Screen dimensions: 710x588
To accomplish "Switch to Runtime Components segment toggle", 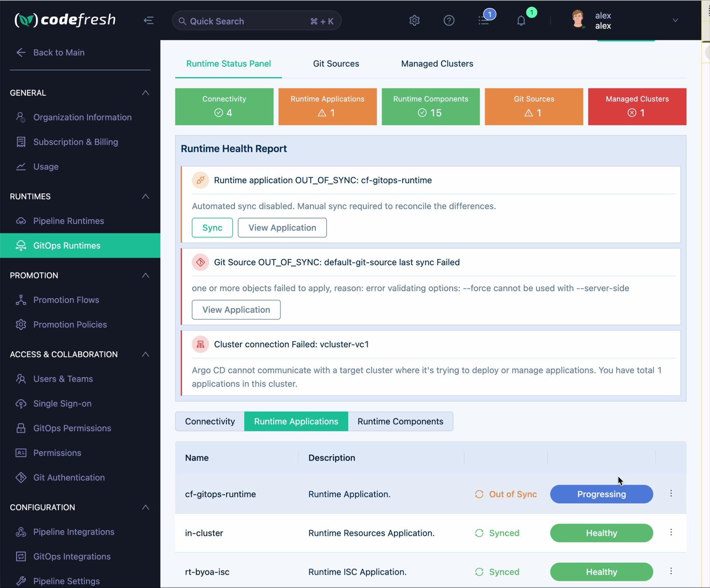I will tap(400, 421).
